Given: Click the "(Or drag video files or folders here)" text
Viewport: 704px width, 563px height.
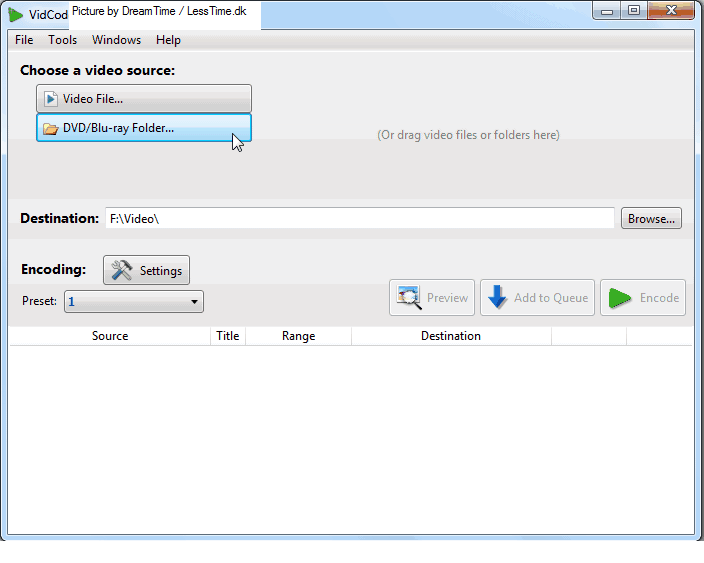Looking at the screenshot, I should (468, 135).
